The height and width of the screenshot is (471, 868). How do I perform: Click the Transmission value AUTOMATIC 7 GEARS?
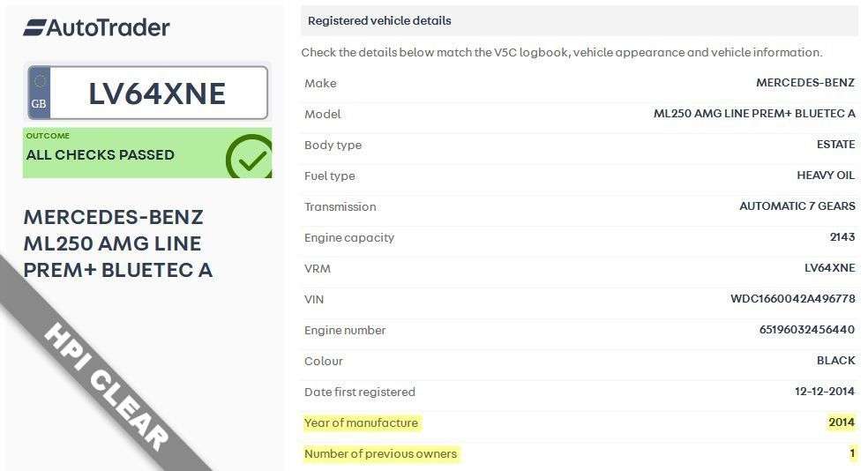pos(797,206)
